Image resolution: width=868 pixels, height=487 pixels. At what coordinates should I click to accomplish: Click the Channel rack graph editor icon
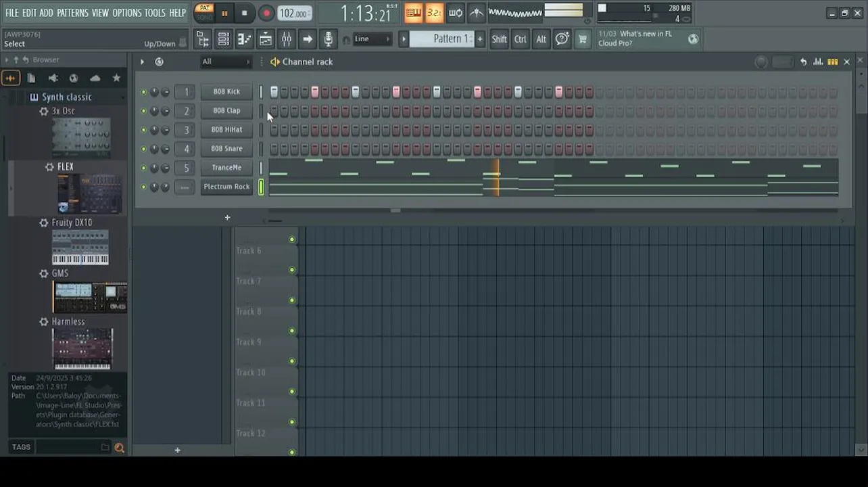[x=818, y=62]
